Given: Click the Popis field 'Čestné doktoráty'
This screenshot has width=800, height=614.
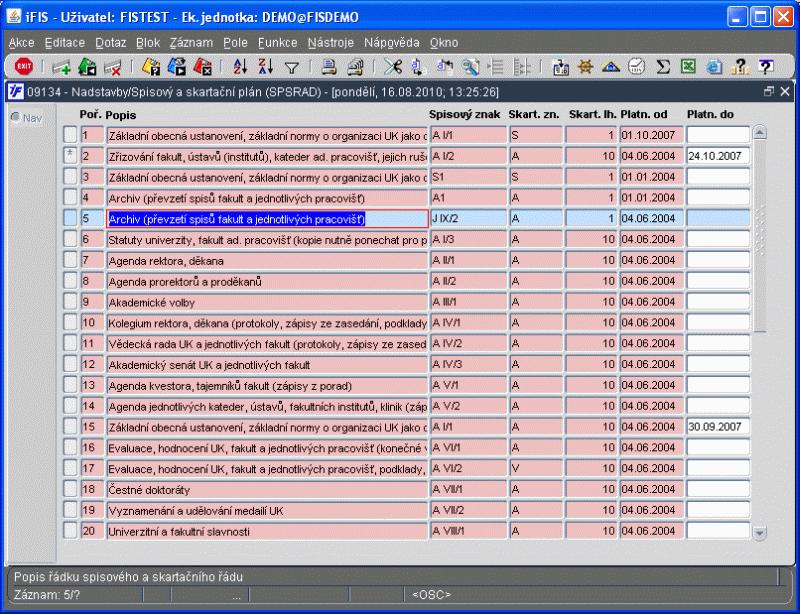Looking at the screenshot, I should pos(267,489).
